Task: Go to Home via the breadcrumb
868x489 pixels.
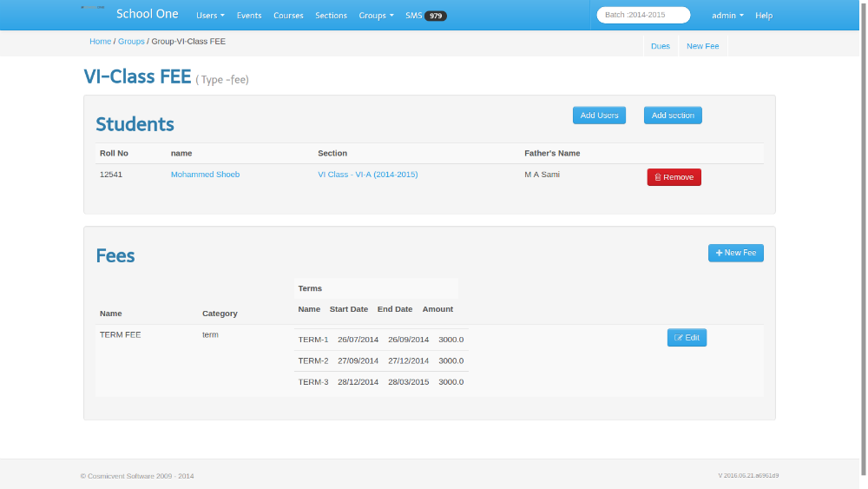Action: point(100,42)
